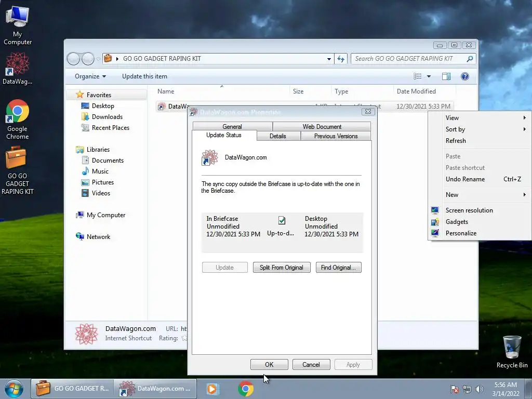
Task: Click the Action Center flag tray icon
Action: pyautogui.click(x=455, y=389)
